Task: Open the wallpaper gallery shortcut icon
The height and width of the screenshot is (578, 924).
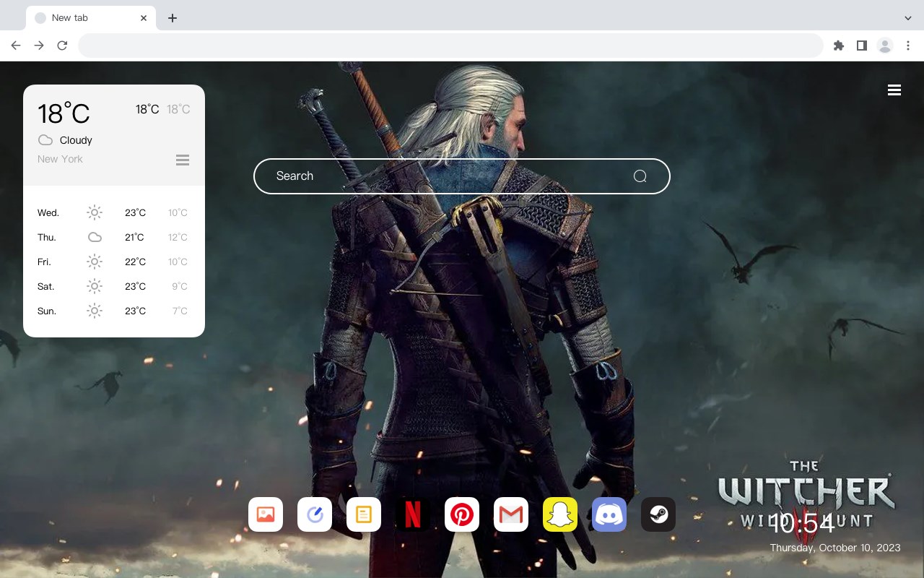Action: [x=266, y=514]
